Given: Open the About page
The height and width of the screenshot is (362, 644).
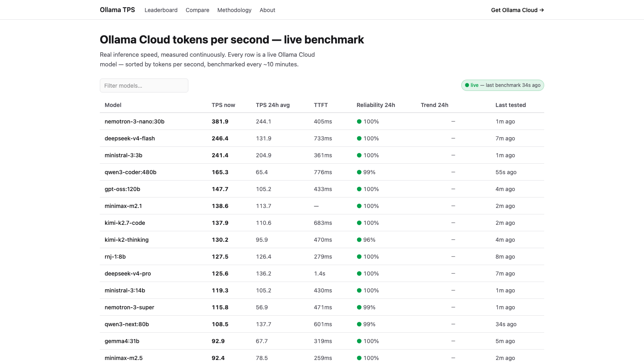Looking at the screenshot, I should pyautogui.click(x=267, y=10).
